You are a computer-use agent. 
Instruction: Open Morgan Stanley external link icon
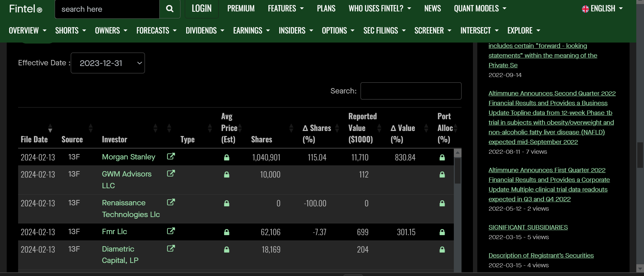171,156
